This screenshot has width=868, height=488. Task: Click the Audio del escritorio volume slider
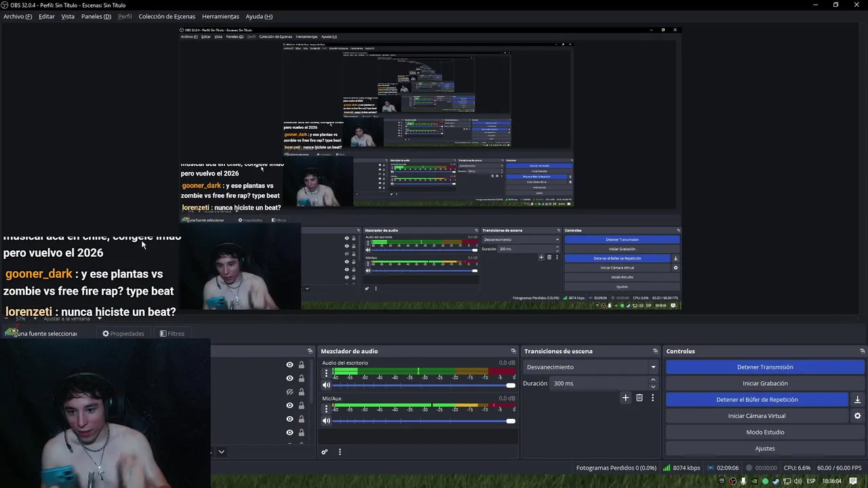[x=424, y=385]
